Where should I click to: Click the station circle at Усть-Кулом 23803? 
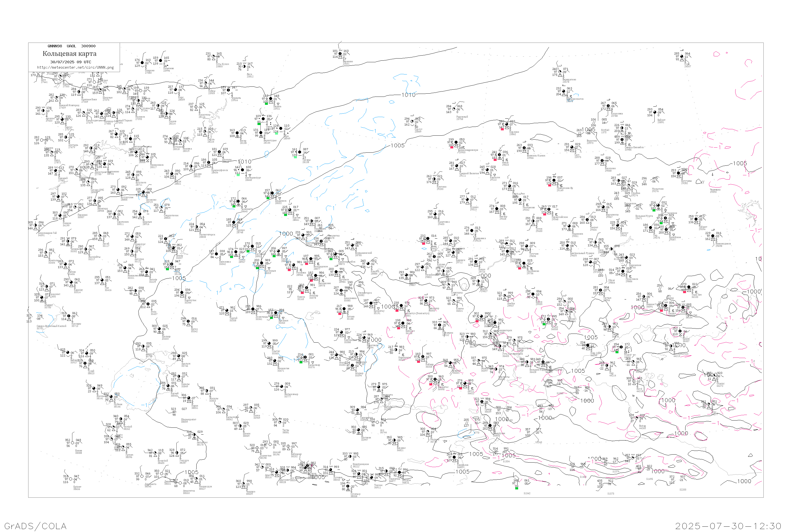click(213, 57)
